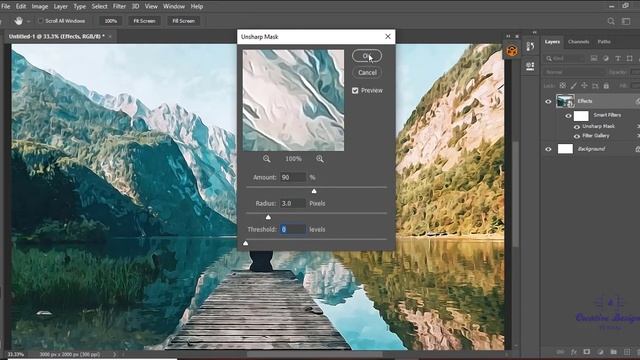The width and height of the screenshot is (640, 360).
Task: Lock image pixels brush icon
Action: (573, 86)
